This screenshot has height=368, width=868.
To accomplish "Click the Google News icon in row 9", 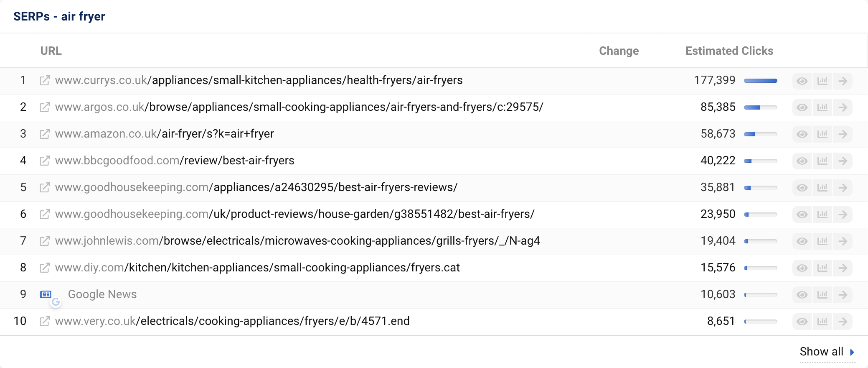I will click(x=46, y=294).
